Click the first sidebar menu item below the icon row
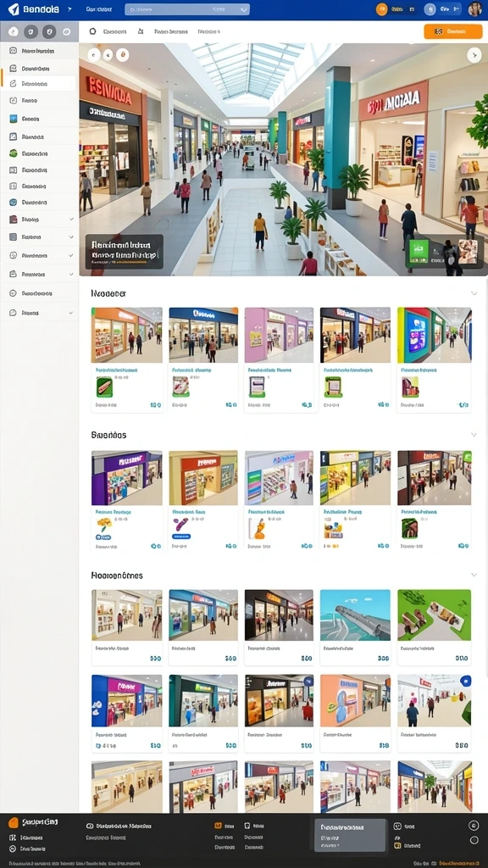 click(39, 51)
